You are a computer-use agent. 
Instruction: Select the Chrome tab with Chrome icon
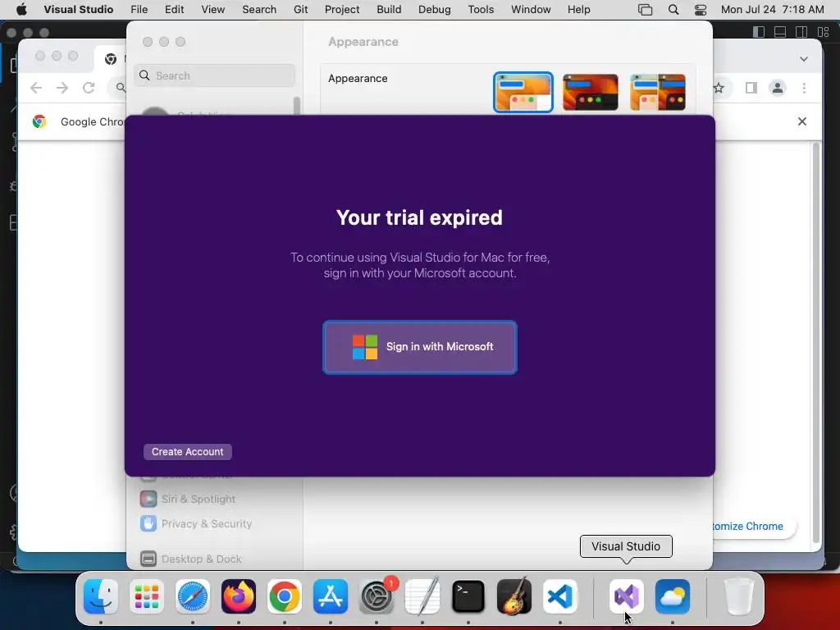(x=111, y=59)
